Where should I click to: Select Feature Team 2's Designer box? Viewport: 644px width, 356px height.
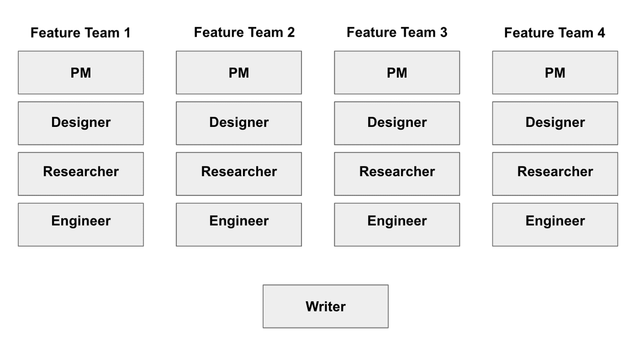[x=239, y=123]
